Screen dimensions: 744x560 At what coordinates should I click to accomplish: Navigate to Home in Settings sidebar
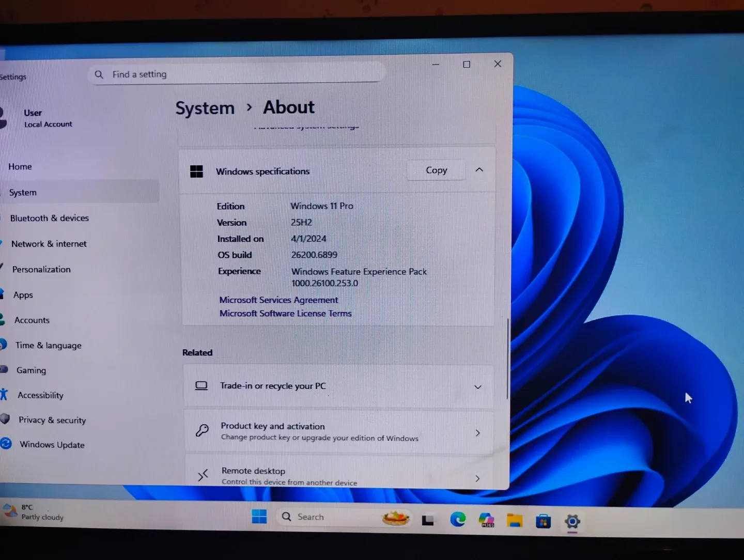20,166
